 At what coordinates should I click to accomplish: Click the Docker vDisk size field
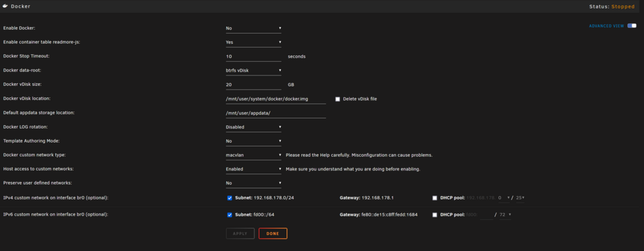(x=253, y=85)
